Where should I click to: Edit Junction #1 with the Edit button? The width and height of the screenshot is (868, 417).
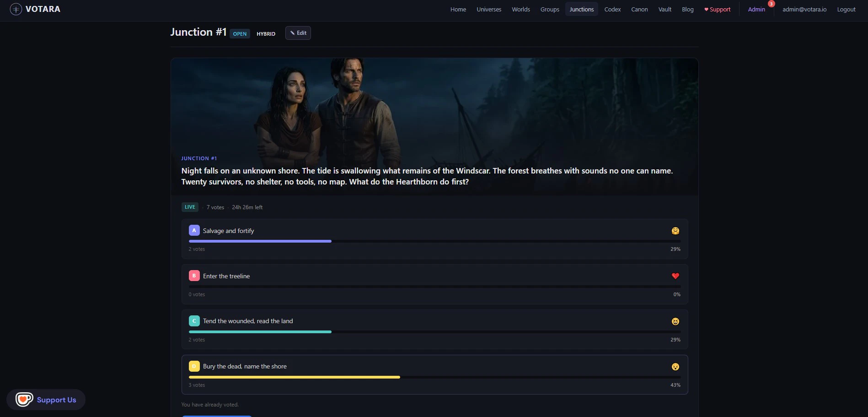pos(298,33)
